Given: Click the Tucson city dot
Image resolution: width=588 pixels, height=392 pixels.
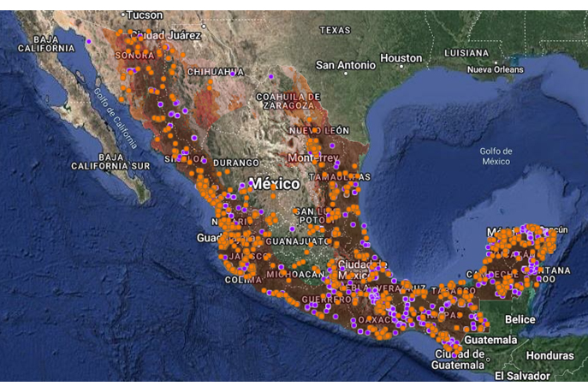Looking at the screenshot, I should coord(123,15).
